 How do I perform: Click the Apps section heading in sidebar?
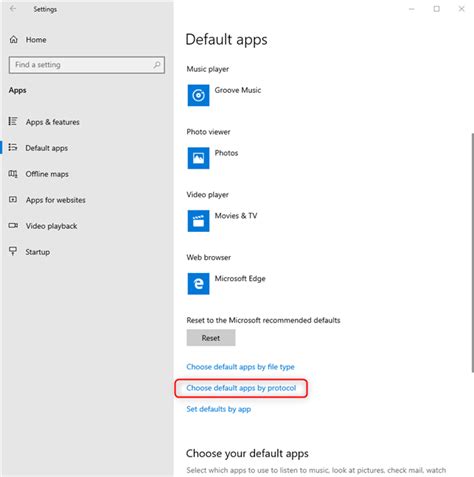[18, 90]
